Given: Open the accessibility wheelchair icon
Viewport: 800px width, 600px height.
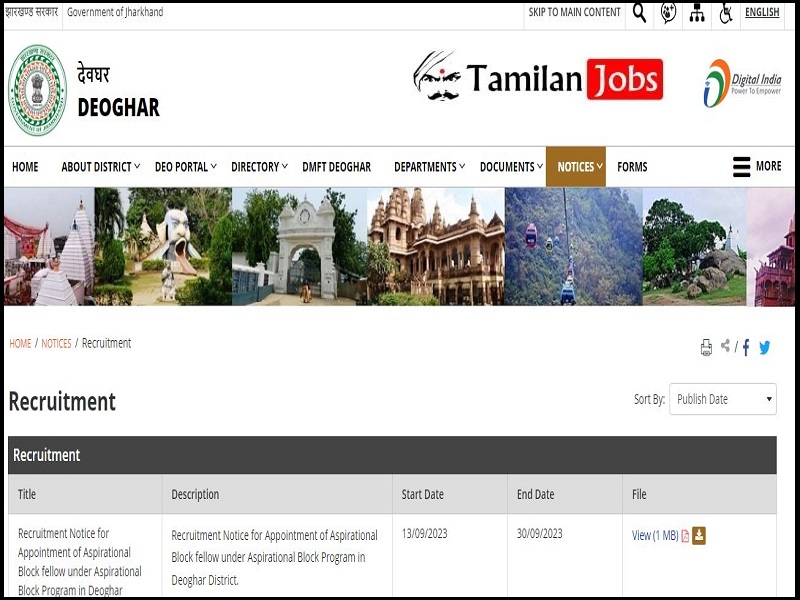Looking at the screenshot, I should (x=726, y=13).
